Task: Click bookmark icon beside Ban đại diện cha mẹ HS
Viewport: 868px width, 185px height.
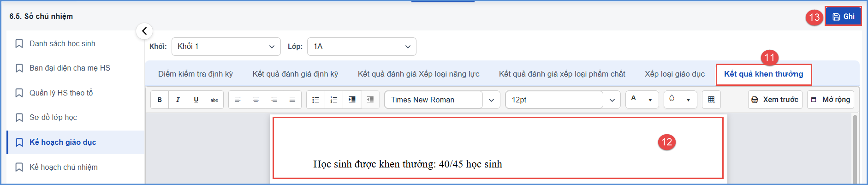Action: tap(19, 68)
